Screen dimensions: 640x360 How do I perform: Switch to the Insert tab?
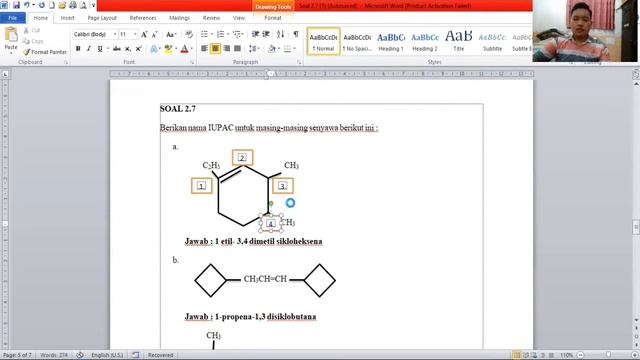point(67,18)
